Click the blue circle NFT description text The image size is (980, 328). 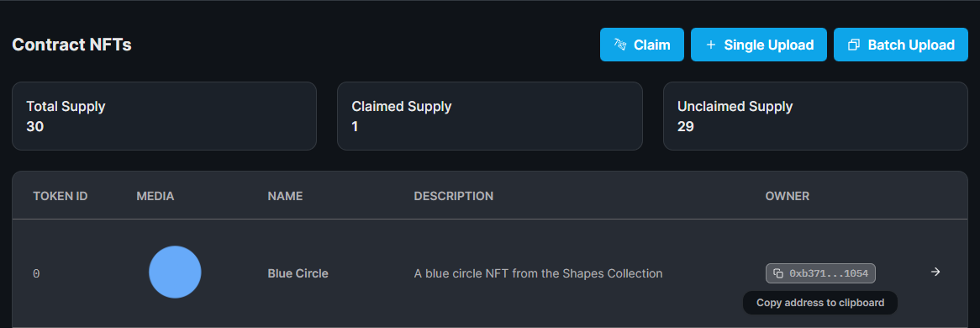(x=538, y=273)
